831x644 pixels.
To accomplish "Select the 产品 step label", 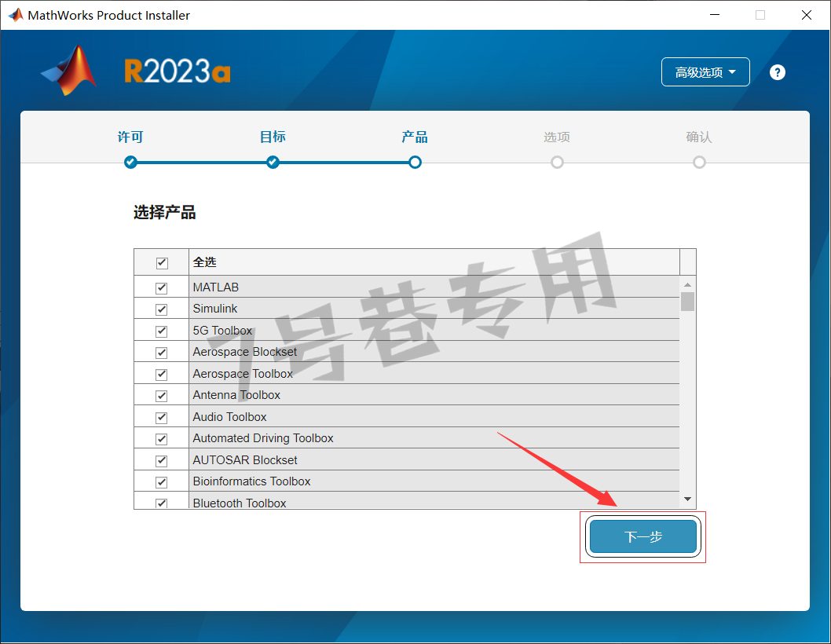I will (415, 137).
